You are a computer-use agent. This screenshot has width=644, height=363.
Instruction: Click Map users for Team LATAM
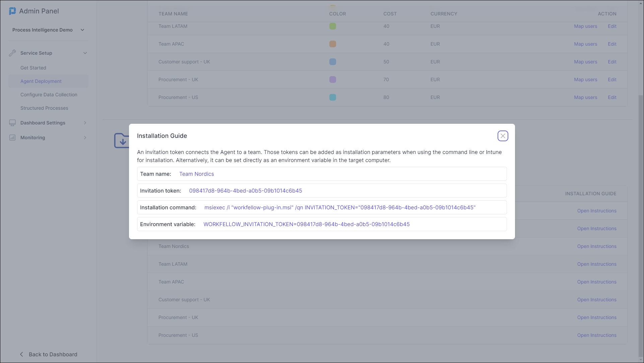coord(585,26)
